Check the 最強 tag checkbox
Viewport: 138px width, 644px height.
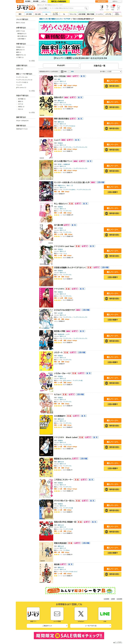pos(17,102)
